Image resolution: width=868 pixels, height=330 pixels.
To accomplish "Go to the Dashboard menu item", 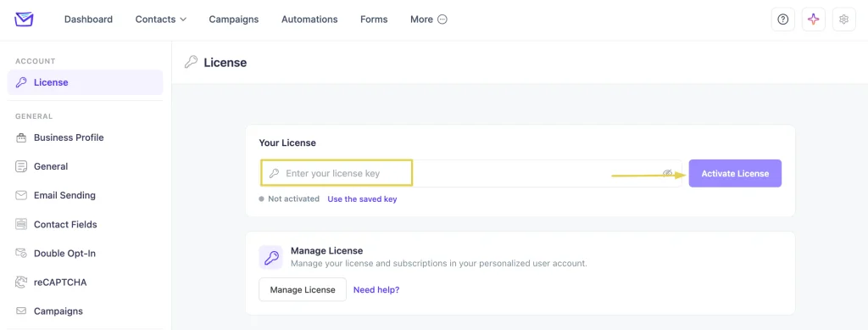I will tap(88, 20).
